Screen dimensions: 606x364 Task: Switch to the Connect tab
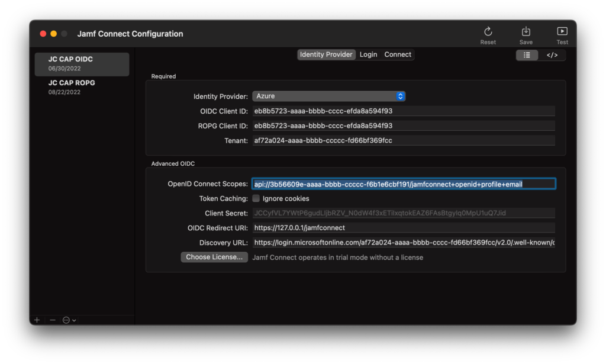pos(398,54)
